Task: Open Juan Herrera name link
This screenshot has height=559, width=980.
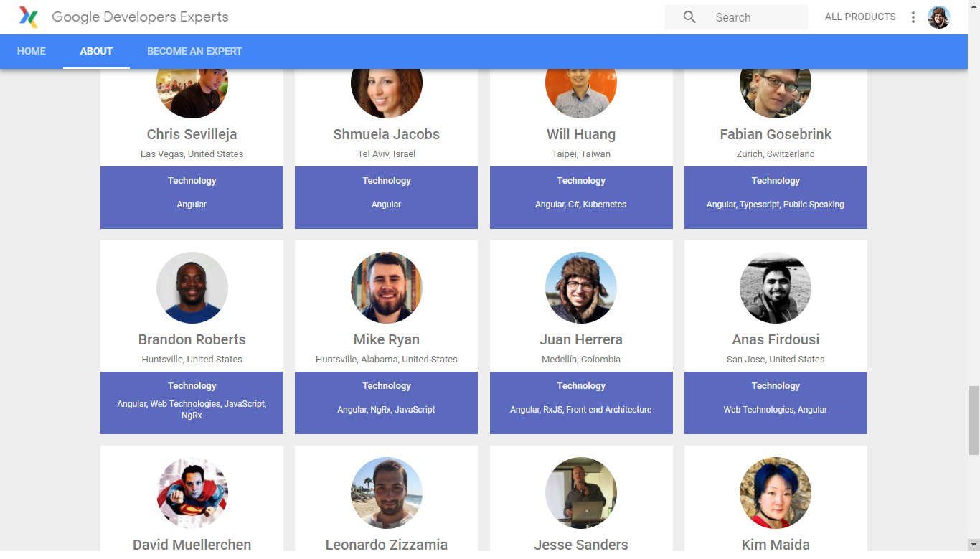Action: click(x=581, y=339)
